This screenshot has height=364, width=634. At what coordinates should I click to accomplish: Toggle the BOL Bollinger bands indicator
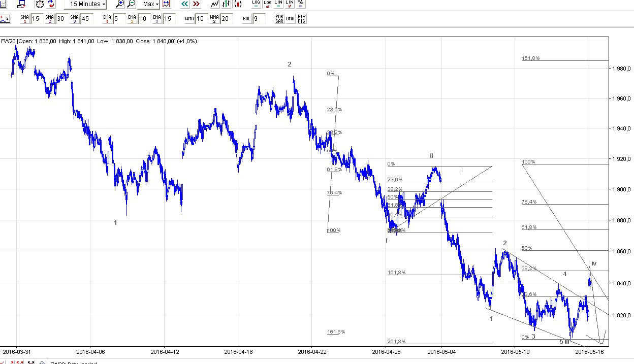[246, 19]
